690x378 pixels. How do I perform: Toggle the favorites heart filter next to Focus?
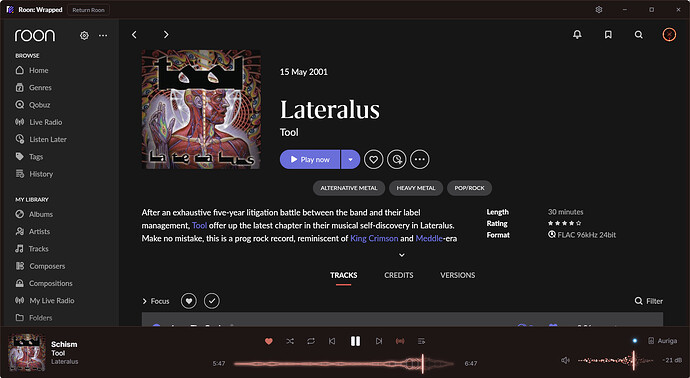coord(189,301)
